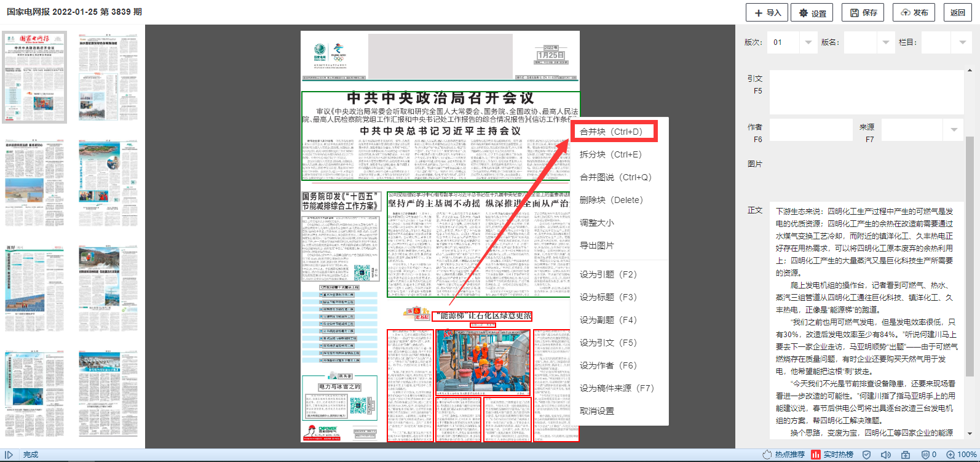This screenshot has width=980, height=462.
Task: Click the 导入 import button
Action: click(x=768, y=12)
